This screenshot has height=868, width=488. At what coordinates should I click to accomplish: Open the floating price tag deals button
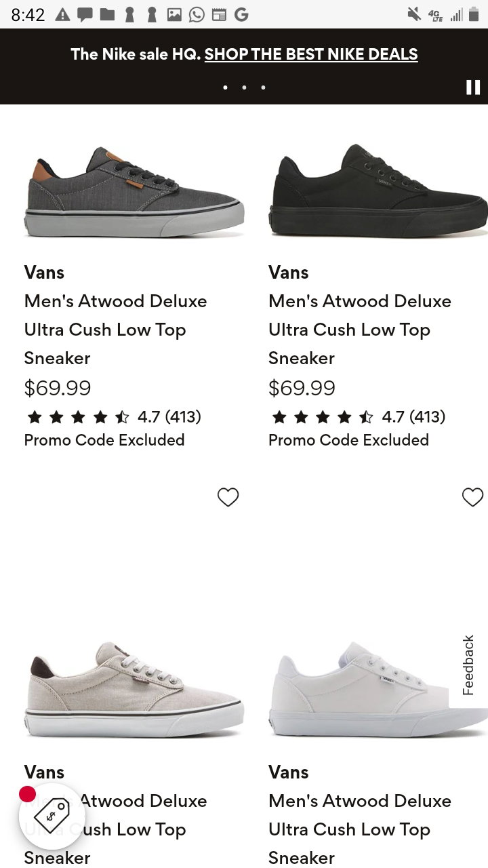52,816
